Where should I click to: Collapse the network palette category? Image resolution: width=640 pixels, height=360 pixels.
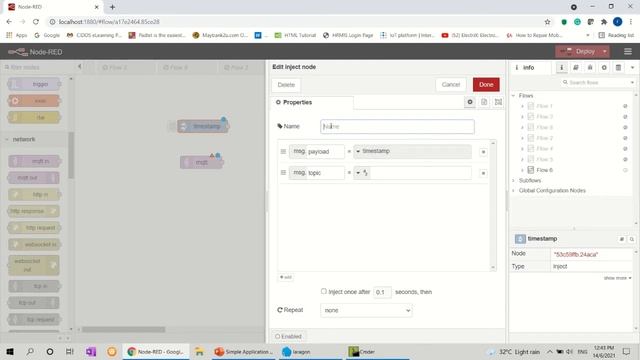coord(24,139)
